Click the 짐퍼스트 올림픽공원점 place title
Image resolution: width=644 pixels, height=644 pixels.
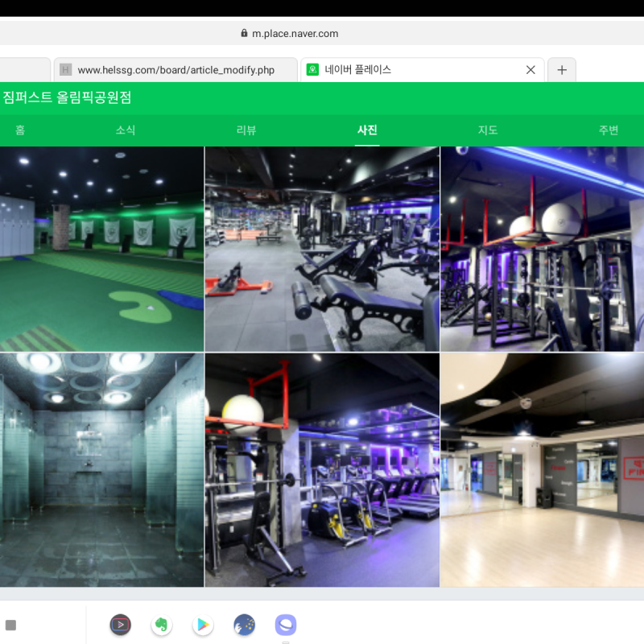pos(68,97)
